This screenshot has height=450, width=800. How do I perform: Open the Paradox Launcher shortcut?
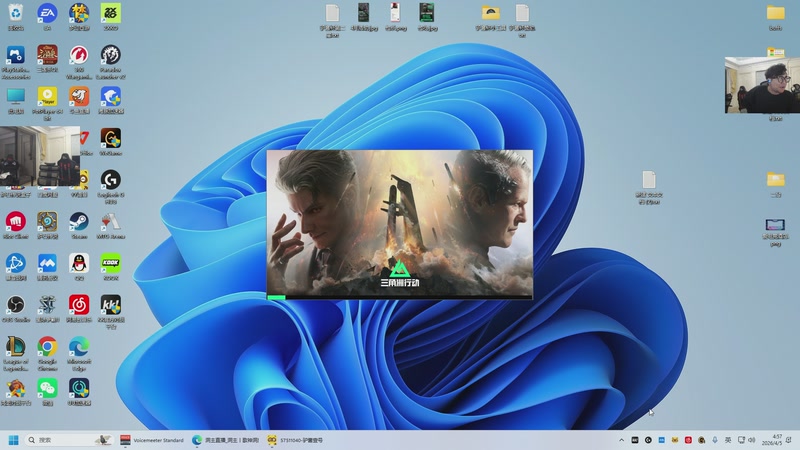pos(111,55)
